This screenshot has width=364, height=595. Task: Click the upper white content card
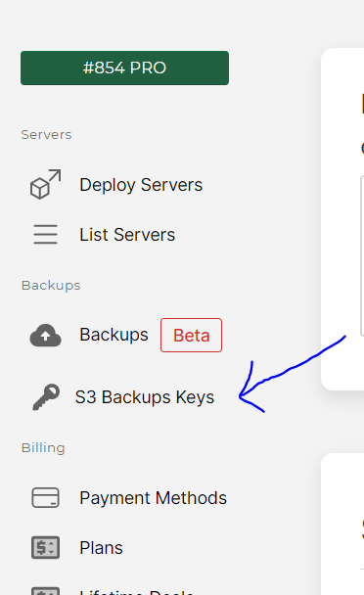pos(342,219)
